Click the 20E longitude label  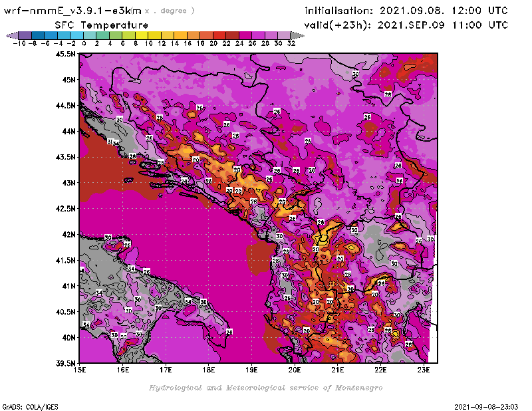295,370
